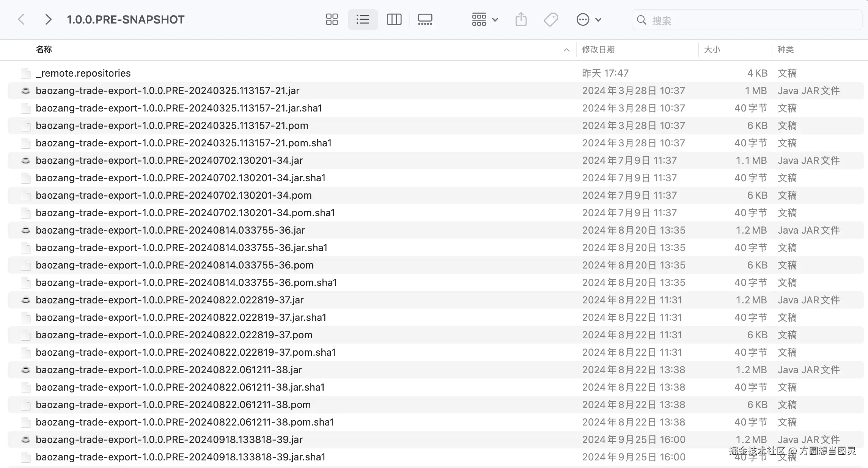Switch to column view
The width and height of the screenshot is (868, 468).
[x=394, y=19]
